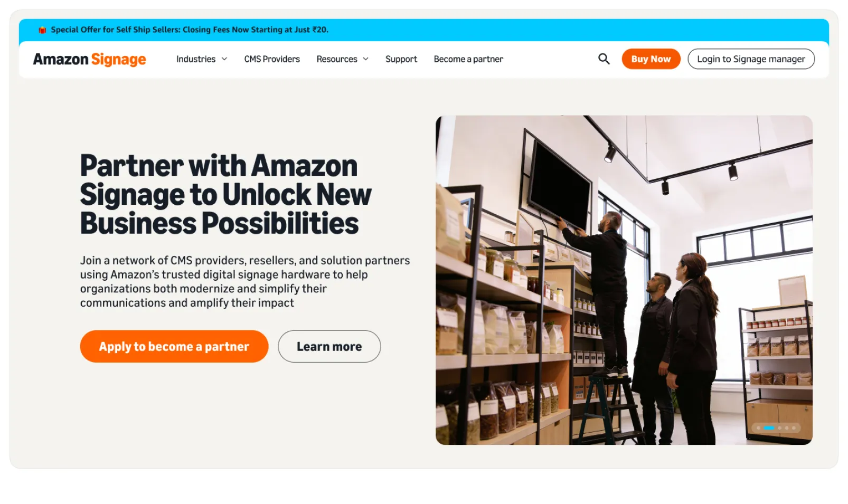Open the Become a partner nav link
This screenshot has height=504, width=848.
[468, 59]
